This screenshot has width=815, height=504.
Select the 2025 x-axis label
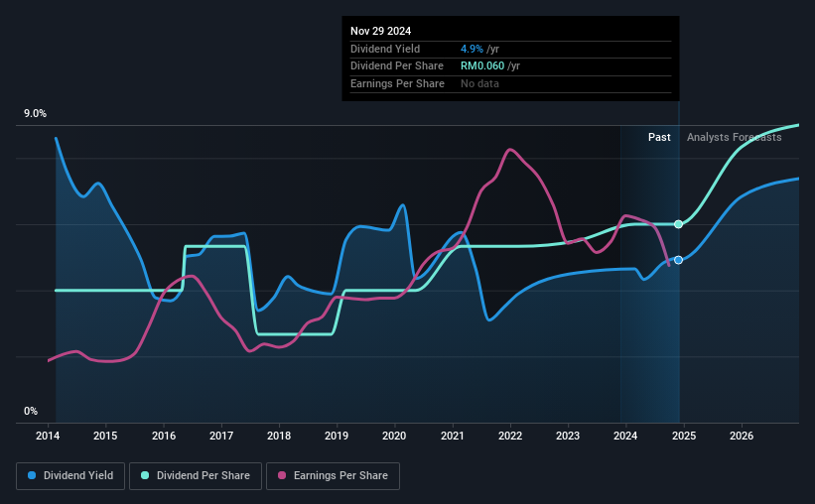(x=684, y=436)
